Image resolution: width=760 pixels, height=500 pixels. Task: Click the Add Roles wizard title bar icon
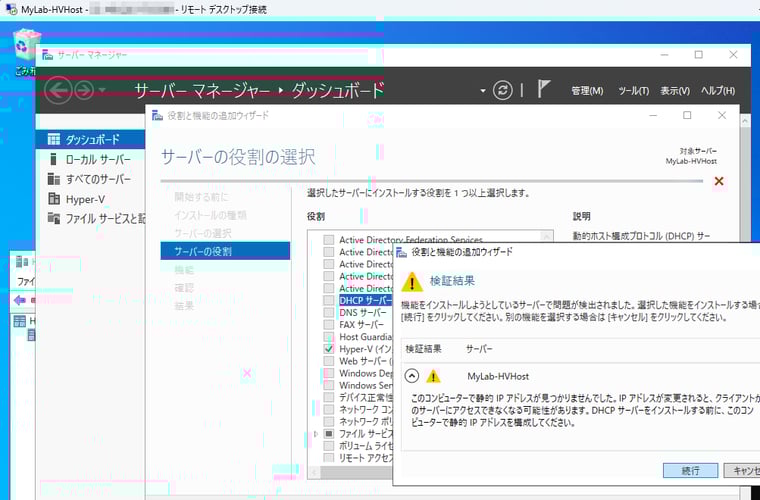pyautogui.click(x=157, y=115)
